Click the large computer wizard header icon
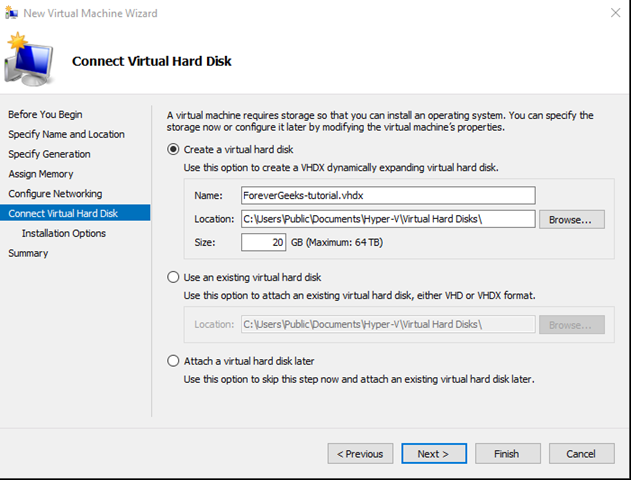Screen dimensions: 631x480 (x=28, y=59)
